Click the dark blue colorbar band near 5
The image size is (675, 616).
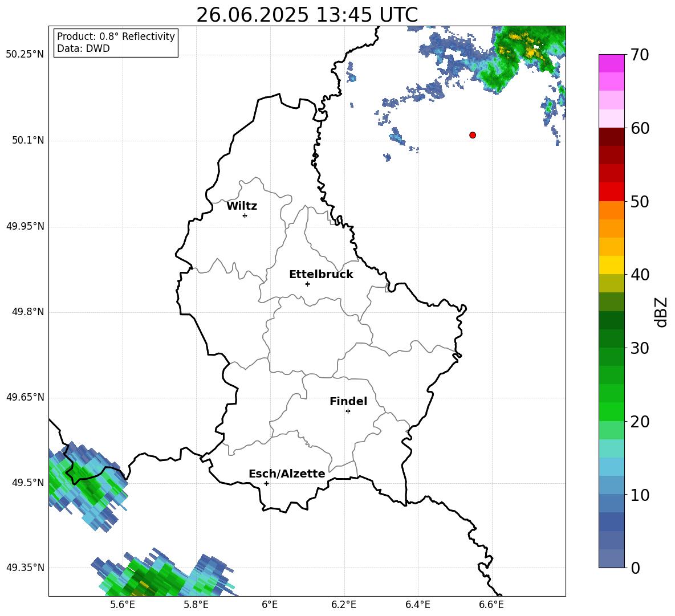point(611,521)
